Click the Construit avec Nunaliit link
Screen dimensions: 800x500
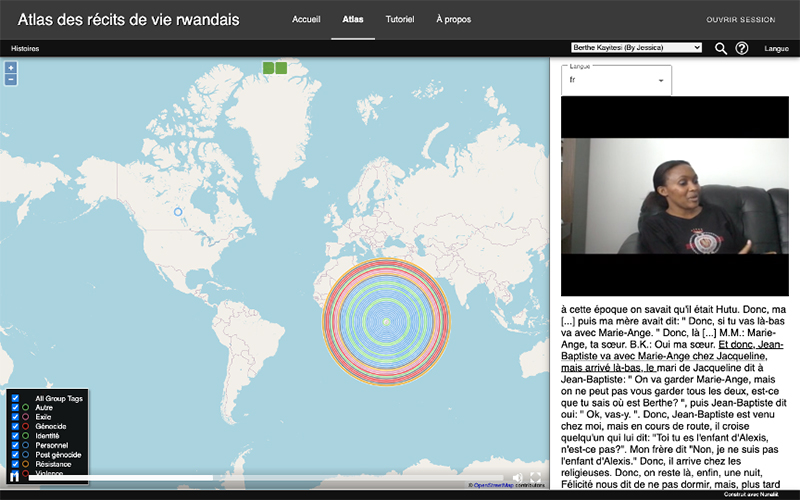(751, 494)
